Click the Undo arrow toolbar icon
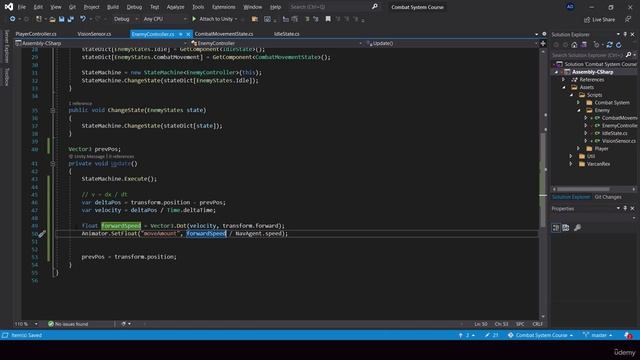 (x=83, y=19)
